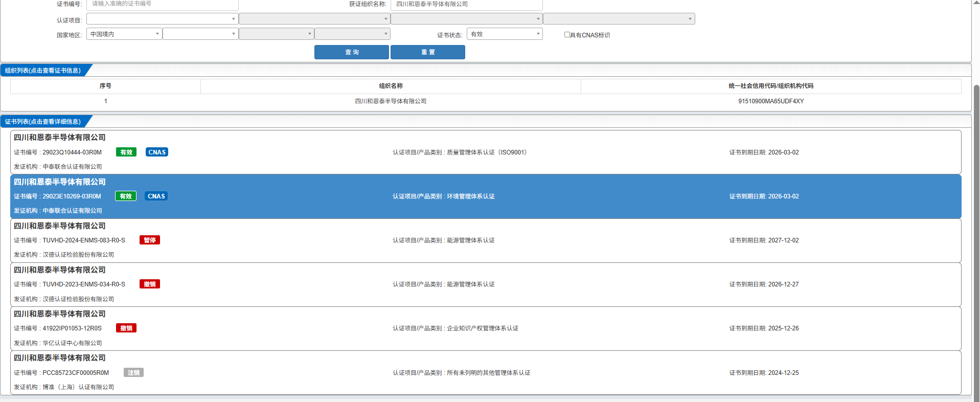Open the first 认证项目 dropdown
980x402 pixels.
(x=162, y=19)
